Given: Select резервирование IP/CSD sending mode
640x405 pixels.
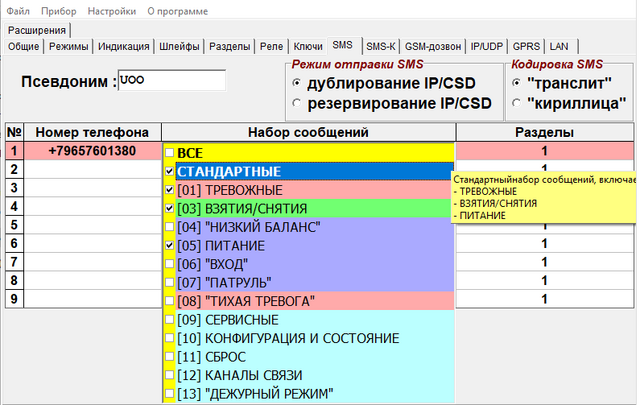Looking at the screenshot, I should point(296,103).
